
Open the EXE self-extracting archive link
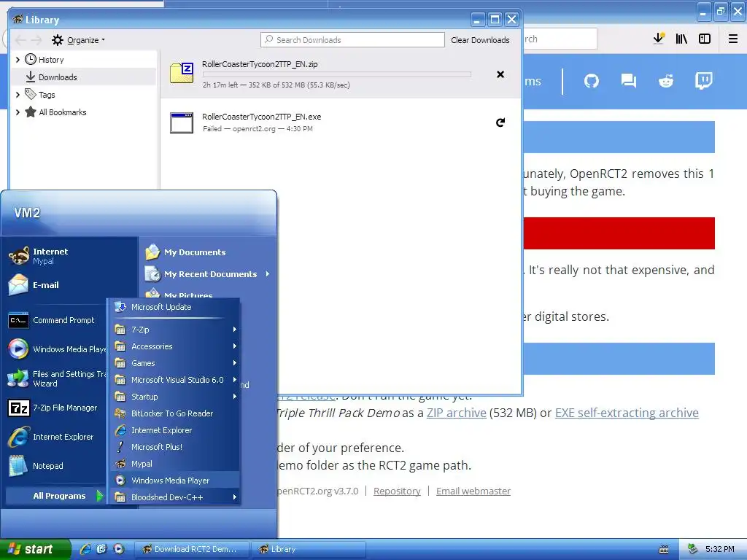[627, 413]
